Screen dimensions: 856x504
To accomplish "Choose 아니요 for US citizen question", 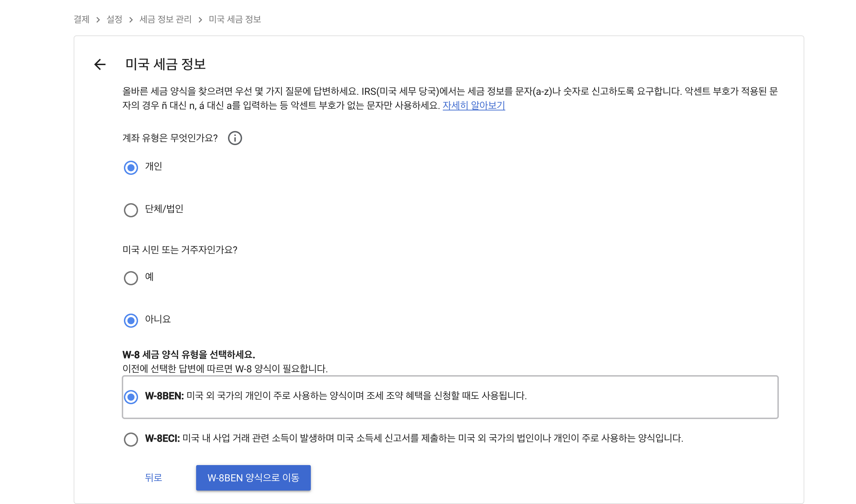I will pyautogui.click(x=131, y=320).
